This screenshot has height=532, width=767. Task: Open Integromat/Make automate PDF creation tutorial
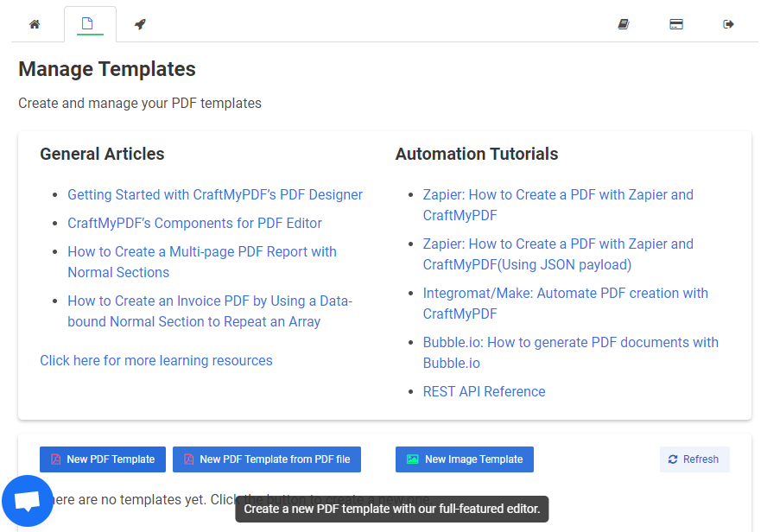(566, 303)
